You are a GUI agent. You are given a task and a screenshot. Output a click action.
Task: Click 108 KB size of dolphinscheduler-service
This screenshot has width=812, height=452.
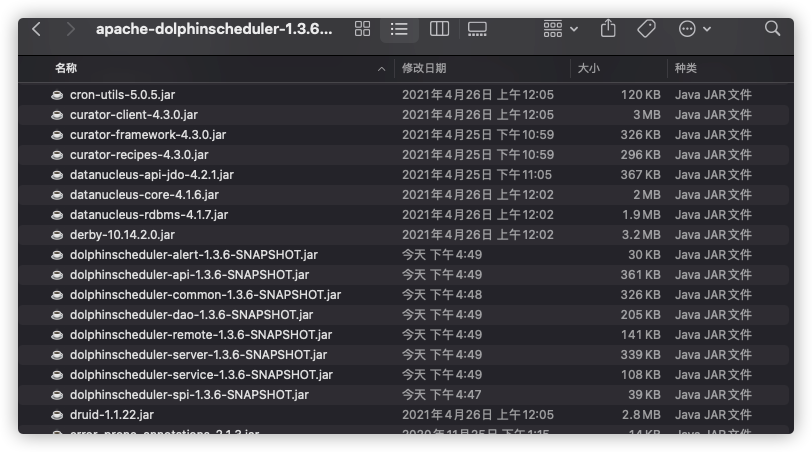[641, 375]
